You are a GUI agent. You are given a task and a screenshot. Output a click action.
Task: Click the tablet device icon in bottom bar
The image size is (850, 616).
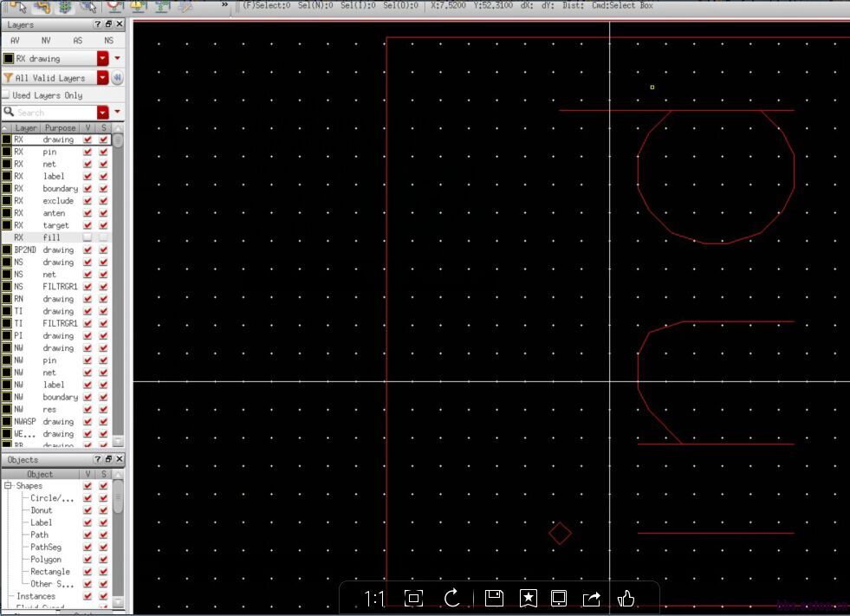[559, 598]
